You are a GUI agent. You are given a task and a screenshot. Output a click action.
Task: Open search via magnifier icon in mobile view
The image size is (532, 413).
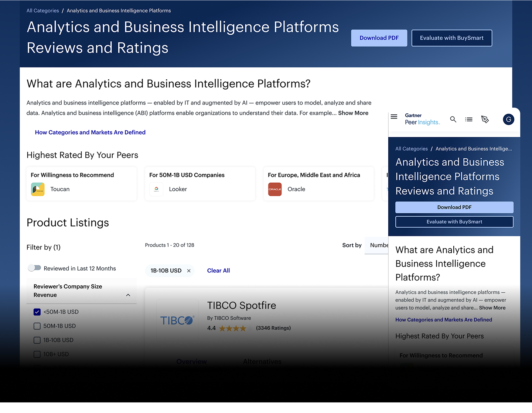[x=453, y=119]
